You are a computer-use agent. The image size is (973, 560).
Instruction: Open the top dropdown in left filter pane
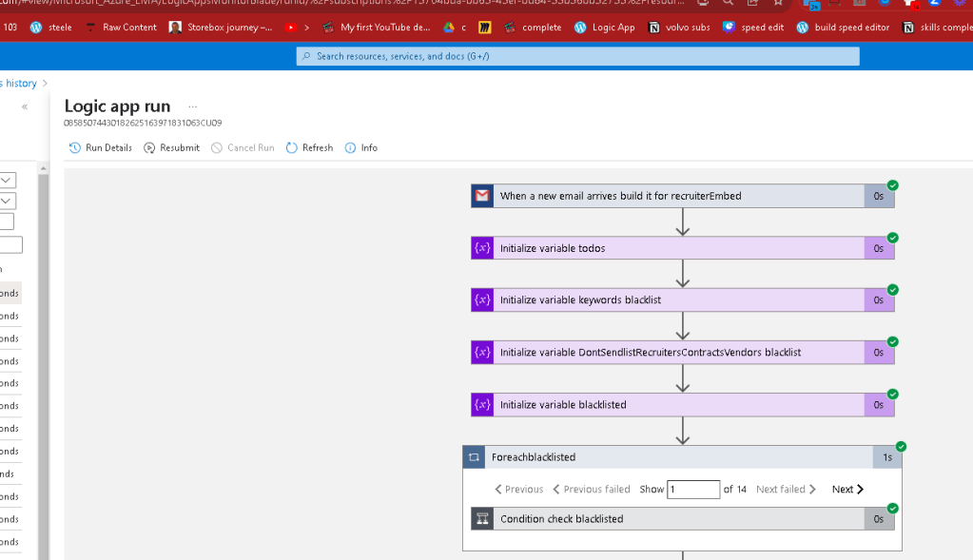(8, 181)
